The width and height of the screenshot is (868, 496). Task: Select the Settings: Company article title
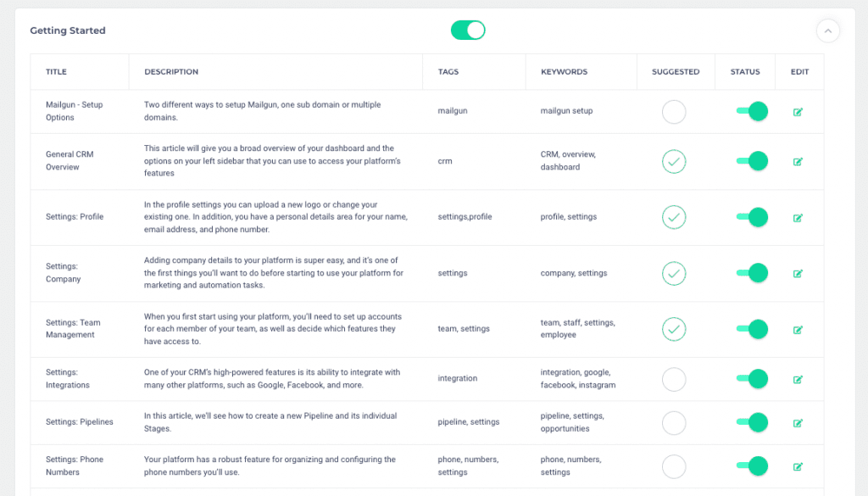(x=63, y=273)
